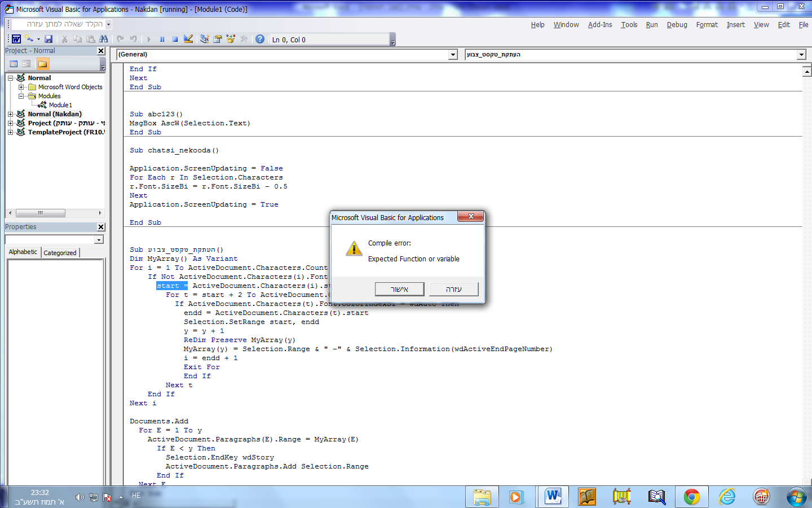Image resolution: width=812 pixels, height=508 pixels.
Task: Open Internet Explorer from the taskbar
Action: point(727,497)
